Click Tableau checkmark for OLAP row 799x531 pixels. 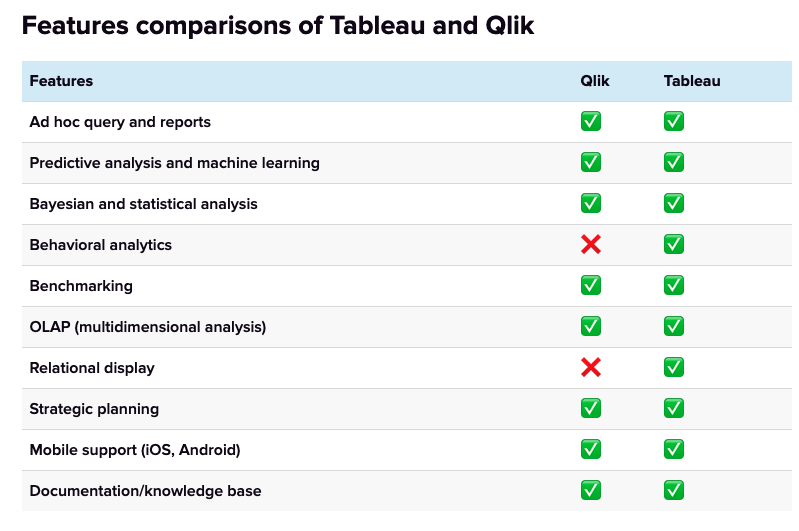(674, 326)
